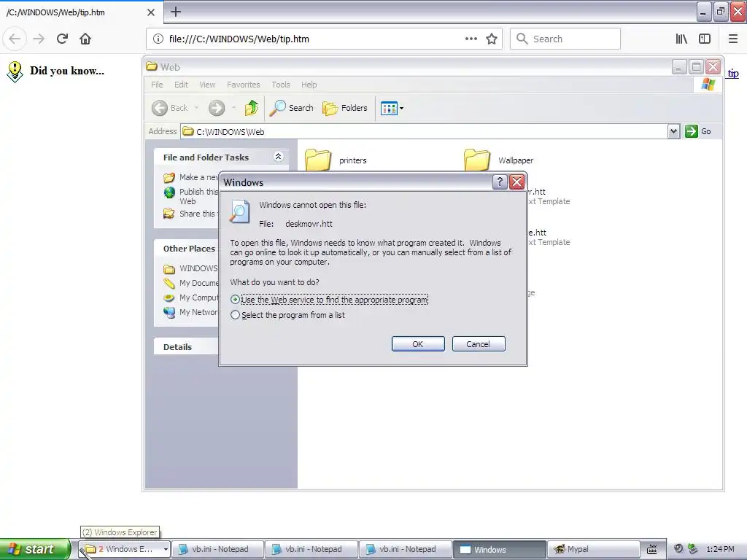Viewport: 747px width, 560px height.
Task: Close the Windows cannot open dialog
Action: point(517,182)
